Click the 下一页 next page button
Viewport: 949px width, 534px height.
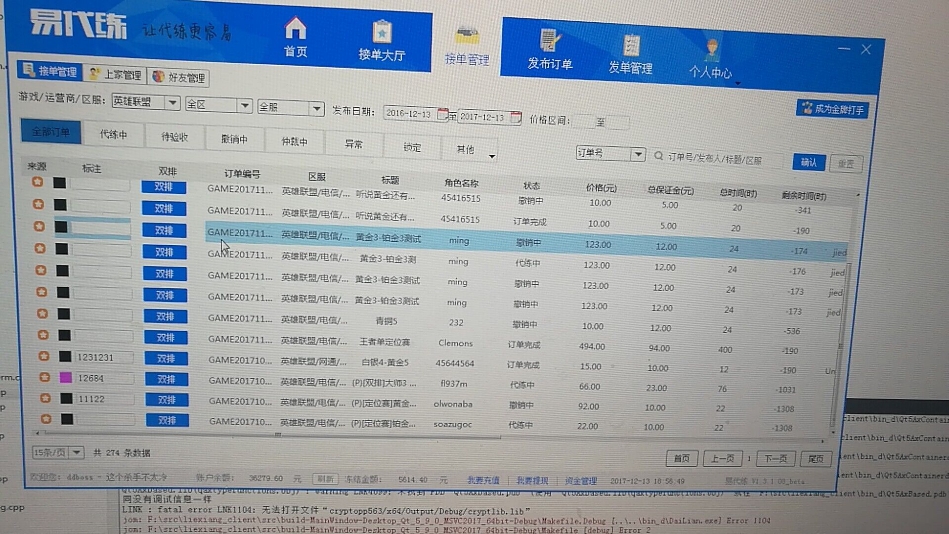pyautogui.click(x=775, y=459)
